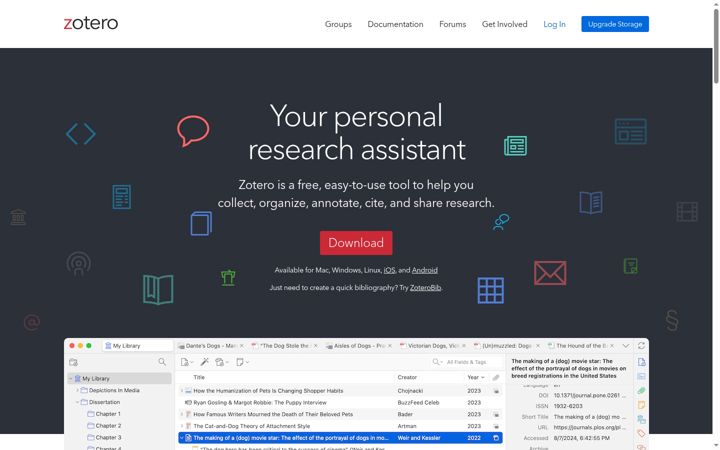Click the Upgrade Storage button
This screenshot has height=450, width=720.
click(x=615, y=24)
